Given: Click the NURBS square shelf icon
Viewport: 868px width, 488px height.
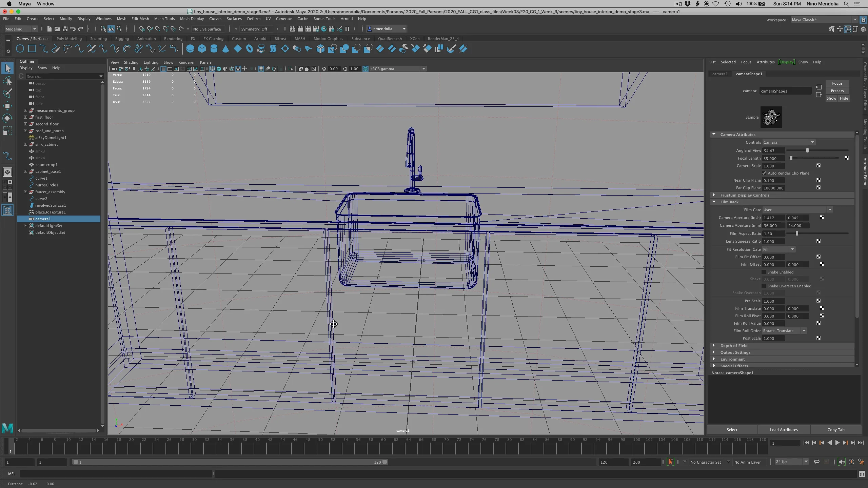Looking at the screenshot, I should [32, 49].
